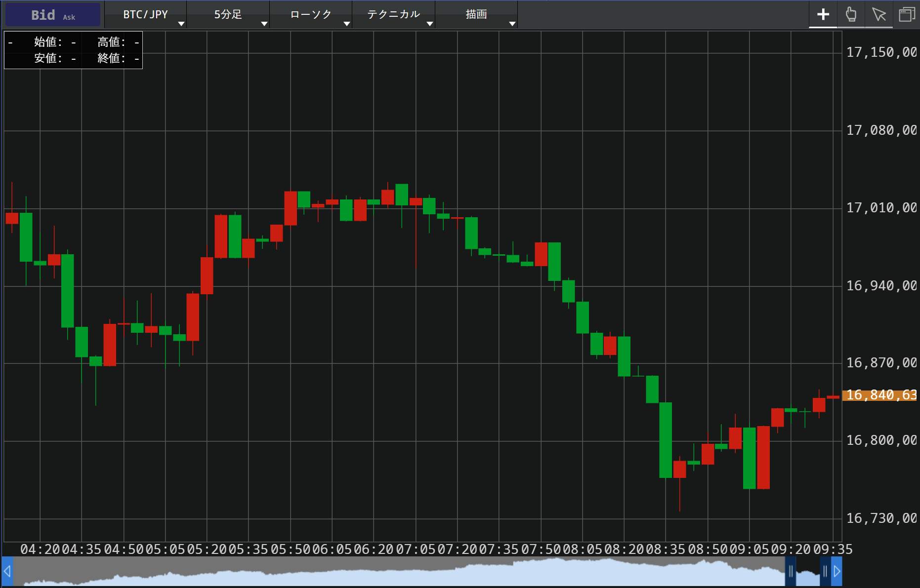Select the arrow pointer tool

tap(878, 14)
